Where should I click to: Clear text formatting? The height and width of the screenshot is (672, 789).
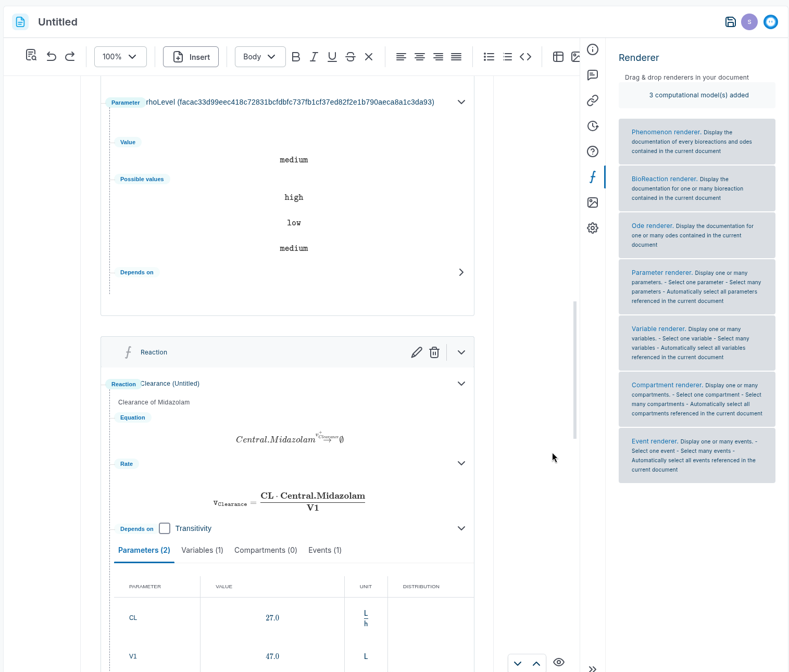[369, 57]
